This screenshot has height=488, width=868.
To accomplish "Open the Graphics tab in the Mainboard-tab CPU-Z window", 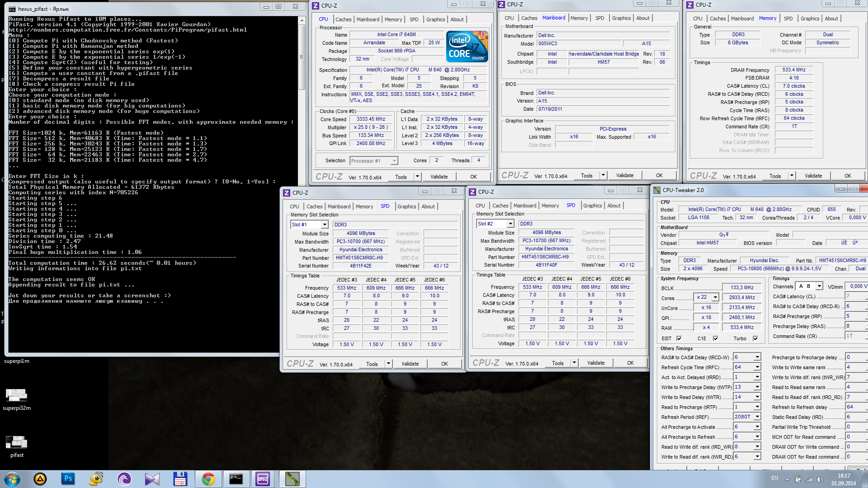I will (621, 18).
